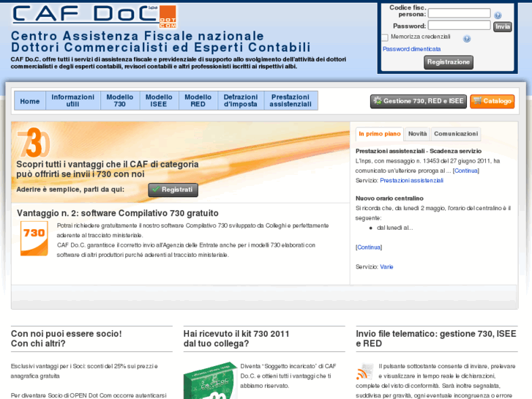Open Password dimenticata link

click(411, 49)
